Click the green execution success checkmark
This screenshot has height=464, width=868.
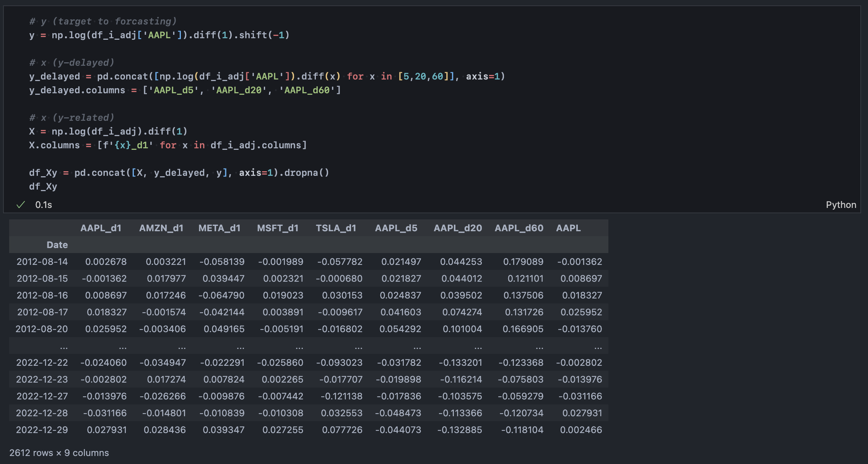pyautogui.click(x=21, y=205)
